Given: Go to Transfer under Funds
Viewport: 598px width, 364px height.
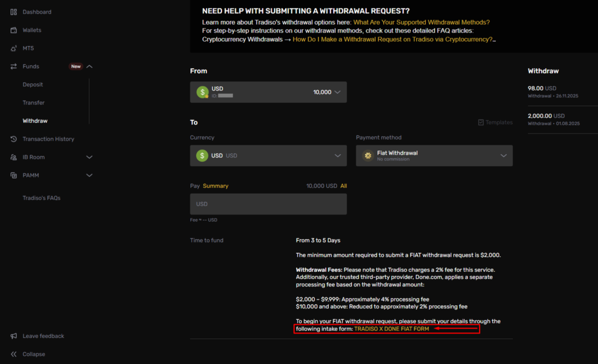Looking at the screenshot, I should [x=33, y=103].
